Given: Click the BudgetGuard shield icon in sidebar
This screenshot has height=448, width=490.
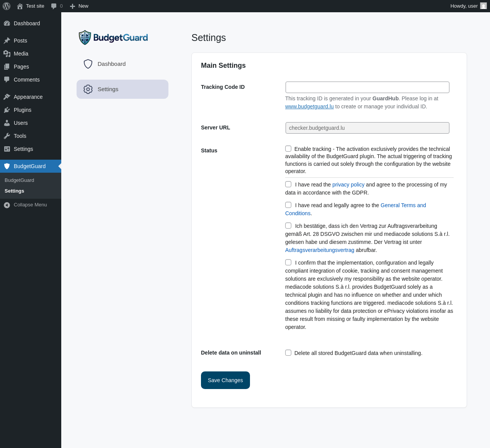Looking at the screenshot, I should (7, 166).
